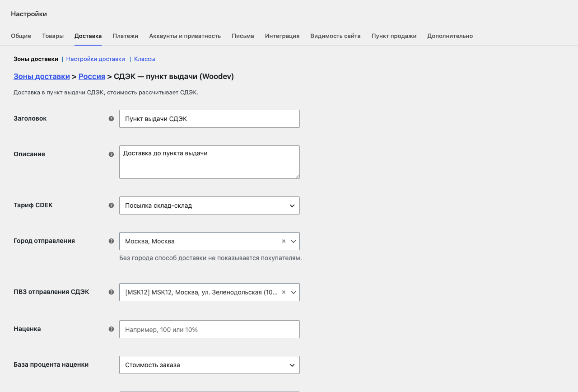Viewport: 578px width, 392px height.
Task: Open Аккаунты и приватность tab
Action: (185, 36)
